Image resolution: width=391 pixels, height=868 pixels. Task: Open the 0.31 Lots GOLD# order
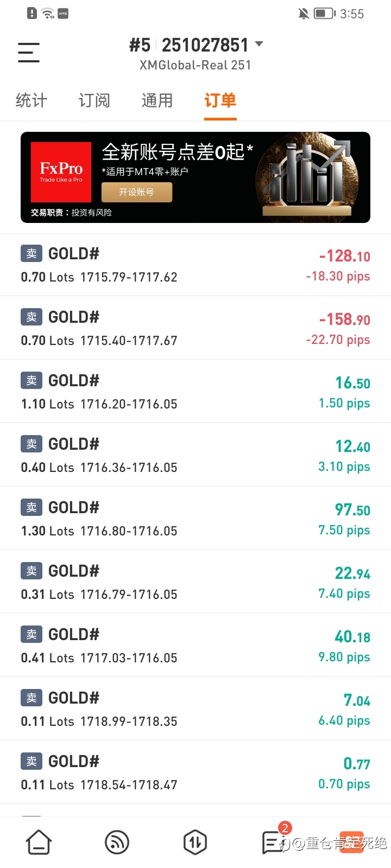point(195,582)
